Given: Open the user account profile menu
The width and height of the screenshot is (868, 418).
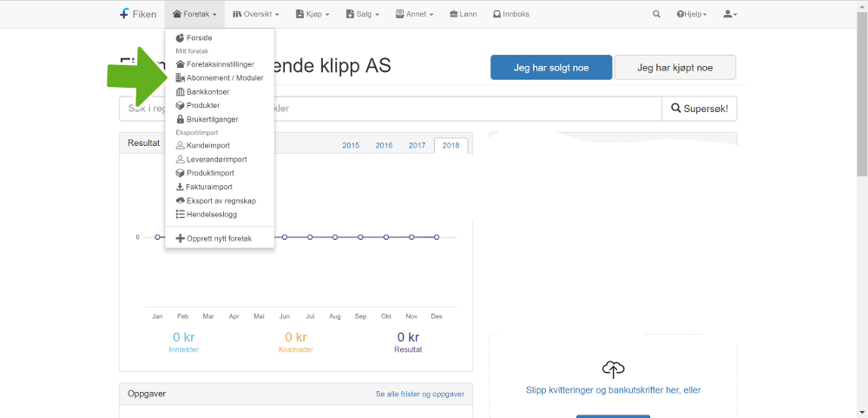Looking at the screenshot, I should [729, 14].
